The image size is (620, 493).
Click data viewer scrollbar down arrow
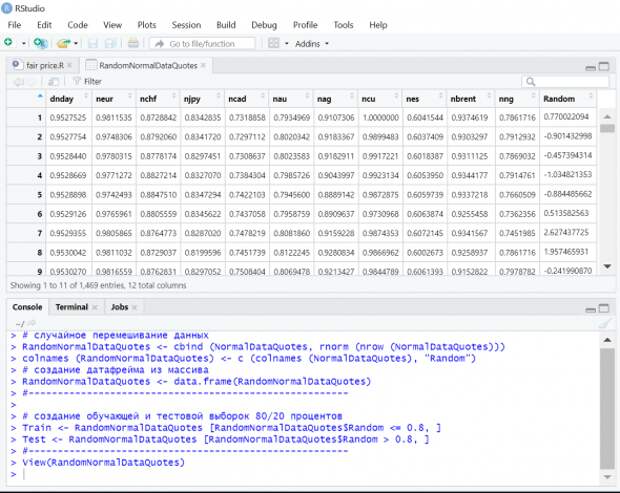607,266
